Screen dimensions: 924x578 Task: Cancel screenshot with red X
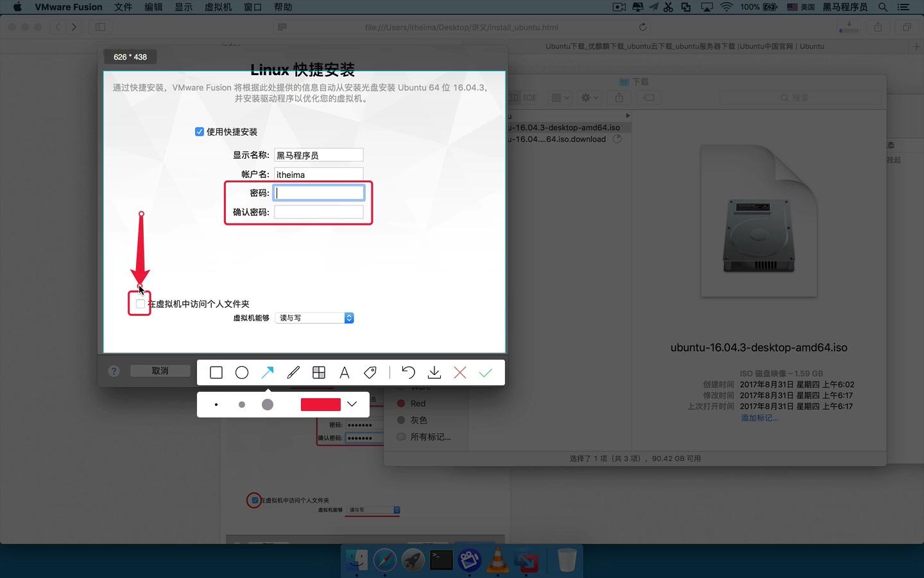(460, 372)
